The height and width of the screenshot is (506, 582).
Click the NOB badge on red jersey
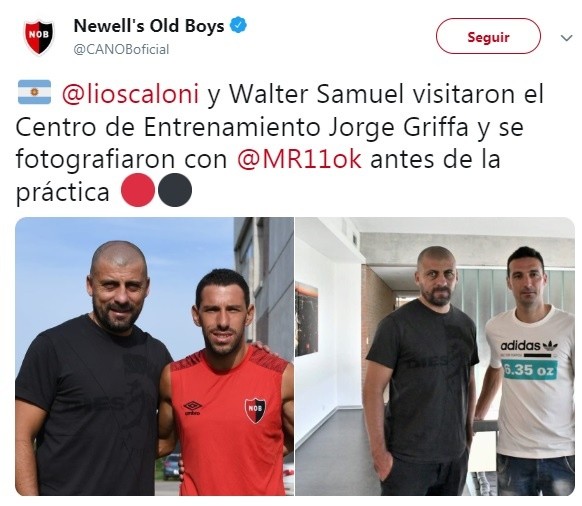tap(255, 410)
